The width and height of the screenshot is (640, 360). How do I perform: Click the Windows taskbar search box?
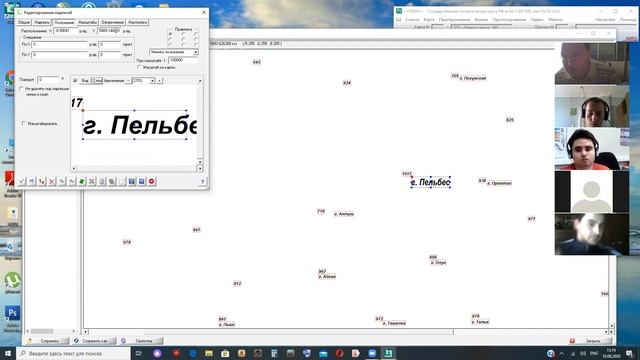(73, 353)
